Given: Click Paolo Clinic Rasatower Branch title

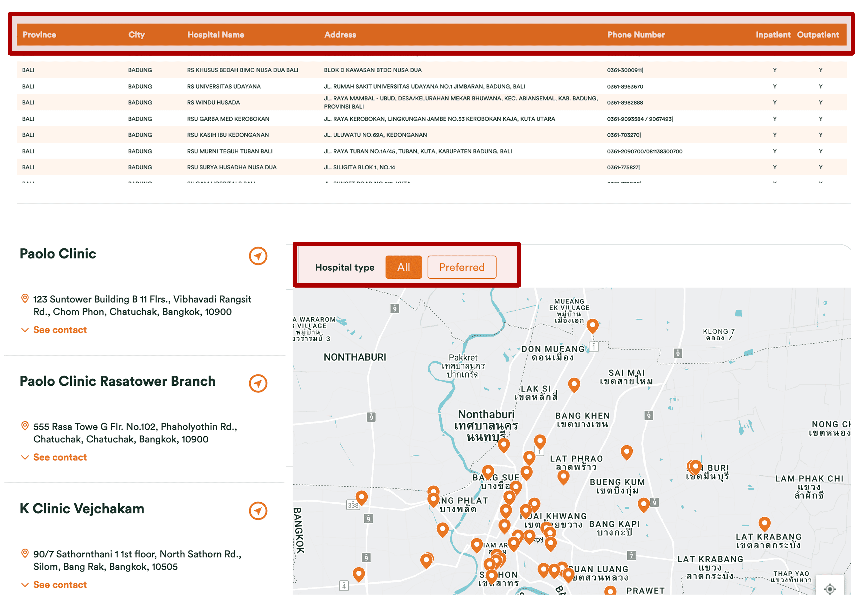Looking at the screenshot, I should point(117,381).
